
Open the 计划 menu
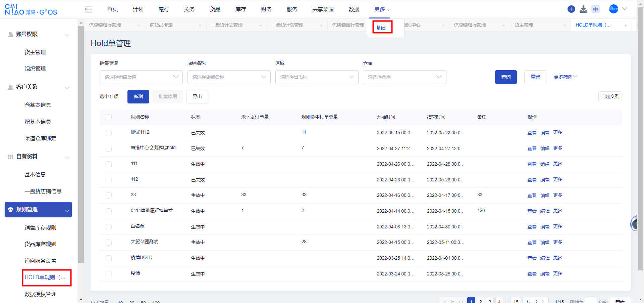pos(138,9)
